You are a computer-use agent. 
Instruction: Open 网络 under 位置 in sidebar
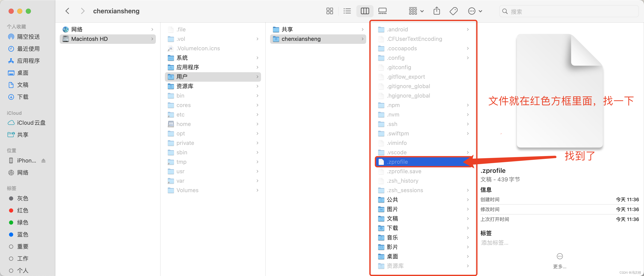(x=18, y=172)
